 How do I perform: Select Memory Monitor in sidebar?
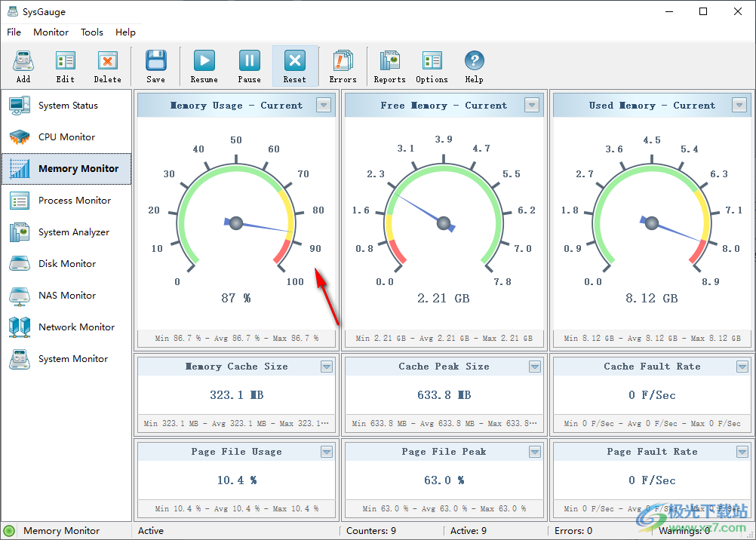(66, 169)
